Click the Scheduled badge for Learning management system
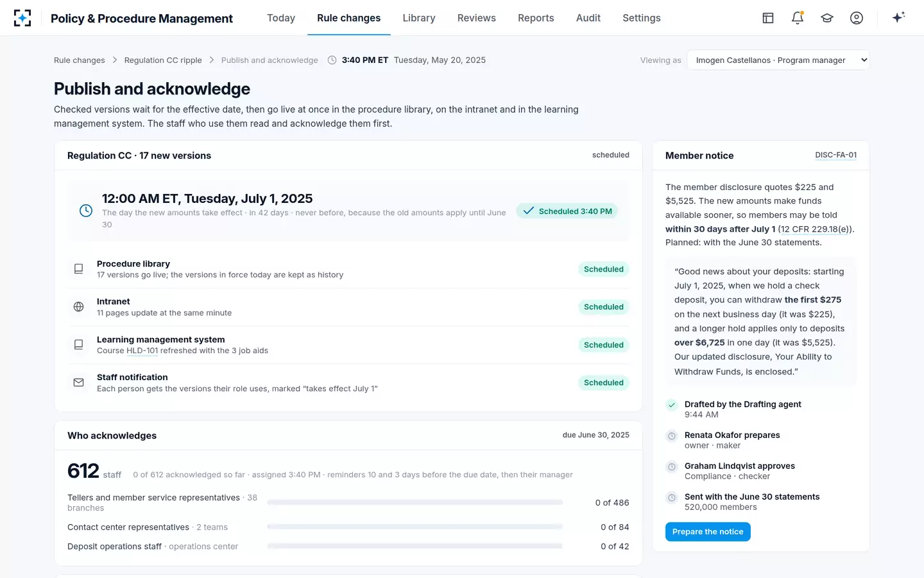The height and width of the screenshot is (578, 924). [x=603, y=345]
